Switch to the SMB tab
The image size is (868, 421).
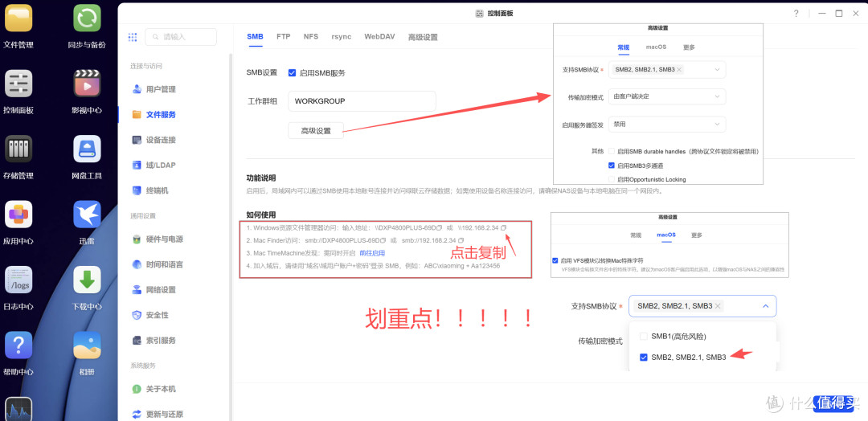point(256,36)
